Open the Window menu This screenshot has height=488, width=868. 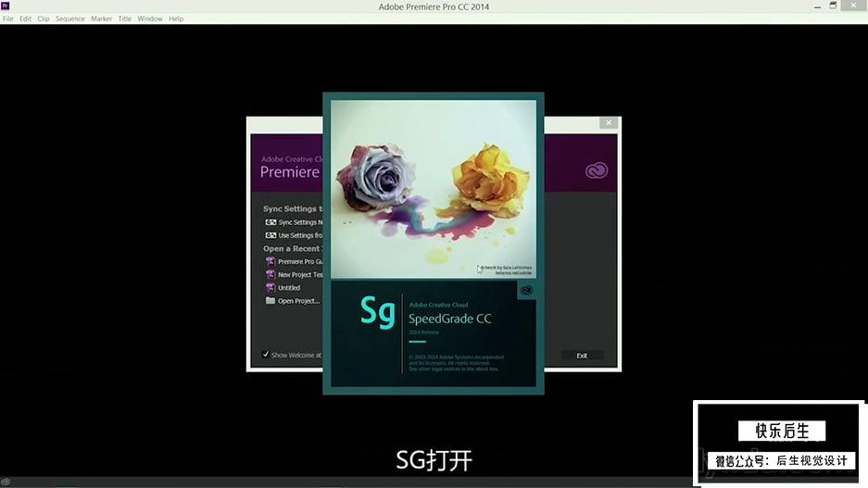click(149, 19)
